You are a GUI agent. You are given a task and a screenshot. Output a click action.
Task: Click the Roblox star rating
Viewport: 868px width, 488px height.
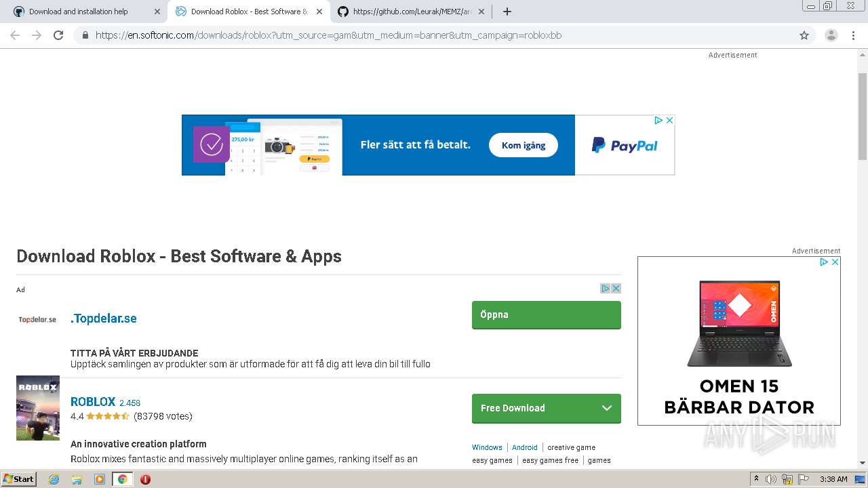(x=108, y=416)
